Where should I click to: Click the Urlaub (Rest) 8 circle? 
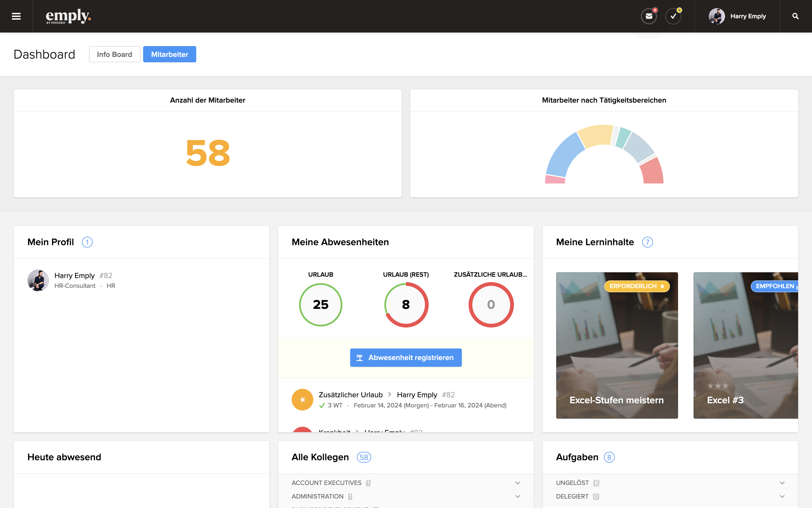tap(406, 305)
